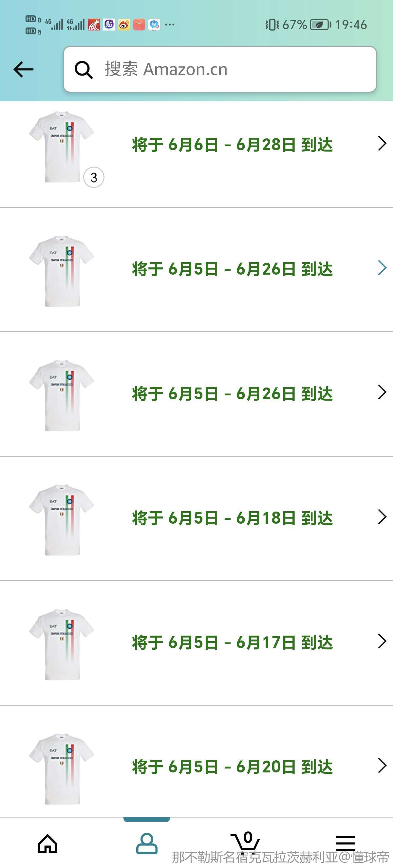
Task: Tap the item quantity badge showing 3
Action: point(94,177)
